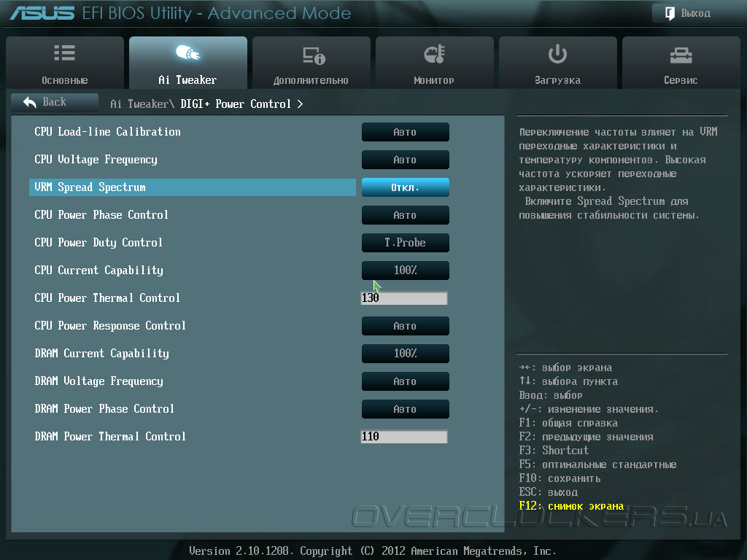Go to the Сервис tab
Screen dimensions: 747x560
pyautogui.click(x=681, y=63)
